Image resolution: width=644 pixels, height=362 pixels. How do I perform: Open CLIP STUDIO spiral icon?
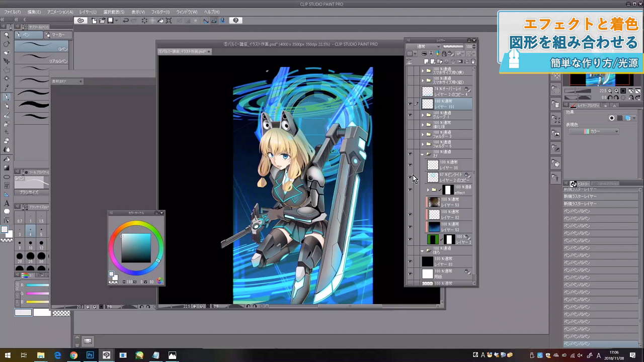pos(80,21)
